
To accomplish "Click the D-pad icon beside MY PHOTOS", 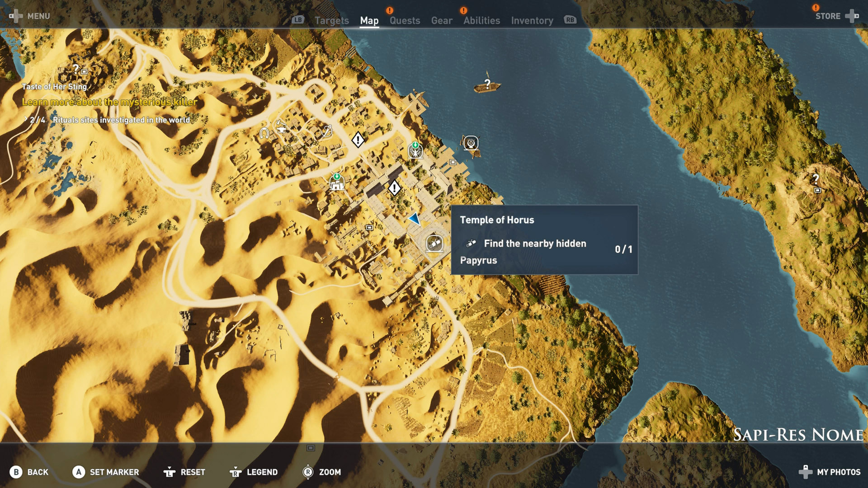I will click(x=806, y=472).
